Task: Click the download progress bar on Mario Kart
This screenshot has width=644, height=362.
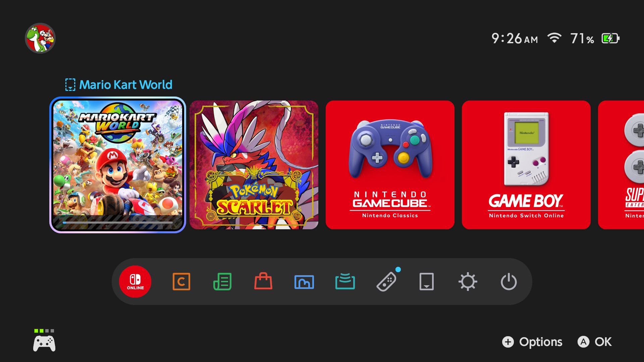Action: 118,223
